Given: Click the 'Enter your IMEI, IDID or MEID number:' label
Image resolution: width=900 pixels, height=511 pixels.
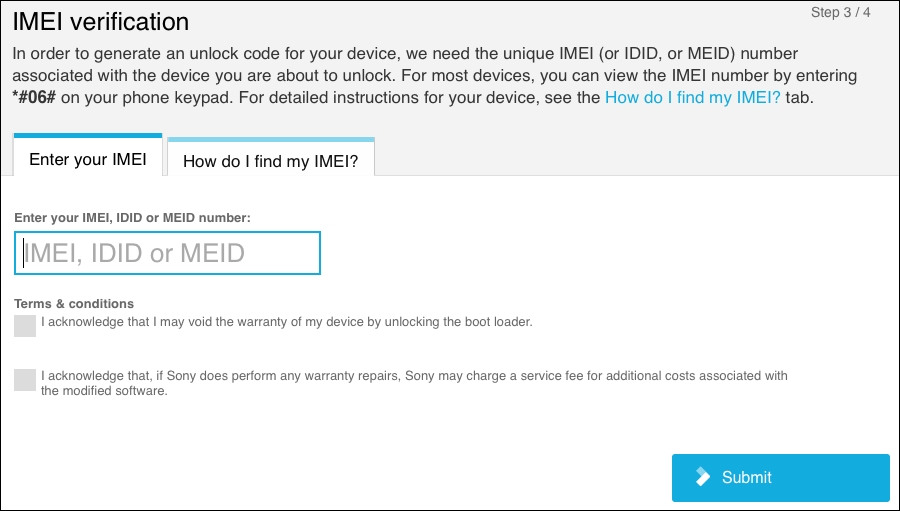Looking at the screenshot, I should pyautogui.click(x=133, y=218).
